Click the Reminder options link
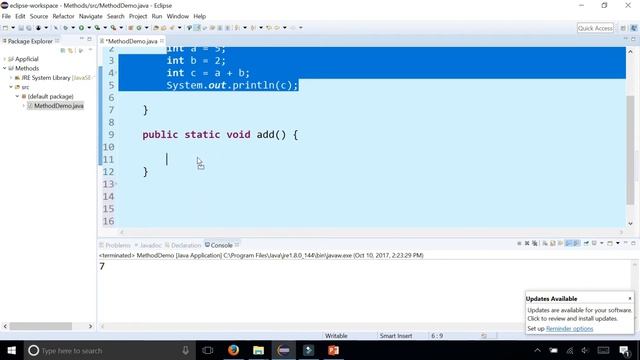 point(569,329)
